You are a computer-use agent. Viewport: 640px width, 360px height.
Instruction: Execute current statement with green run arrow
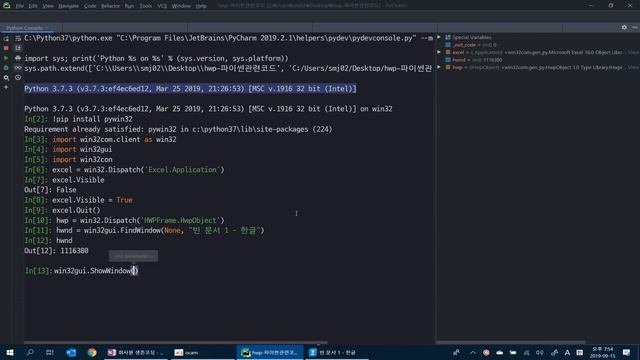pyautogui.click(x=6, y=58)
